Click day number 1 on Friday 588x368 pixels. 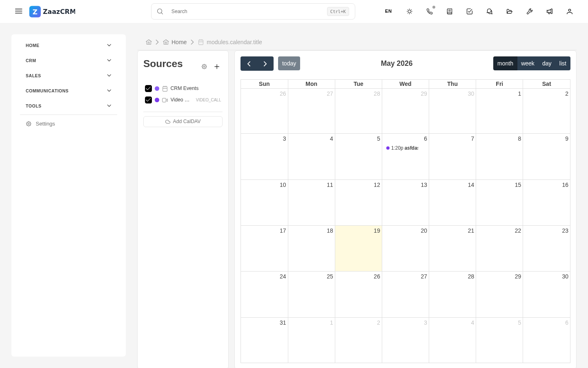(x=519, y=94)
